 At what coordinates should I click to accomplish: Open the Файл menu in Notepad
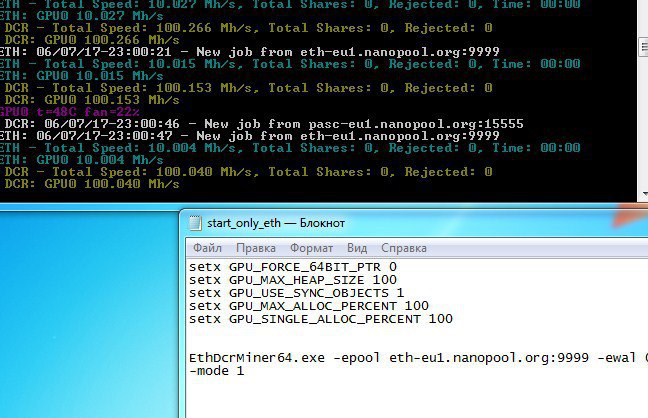click(207, 248)
